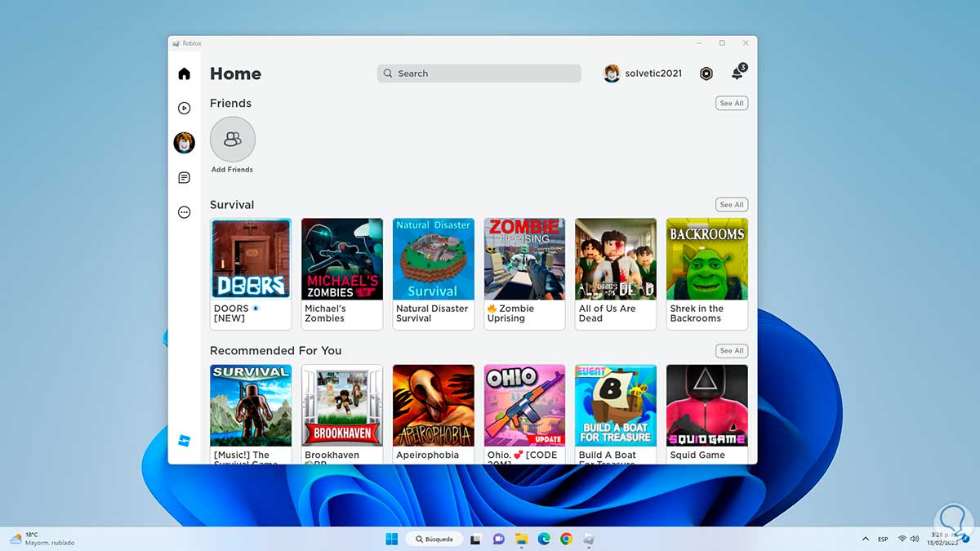Open the solvetic2021 username link

tap(653, 73)
